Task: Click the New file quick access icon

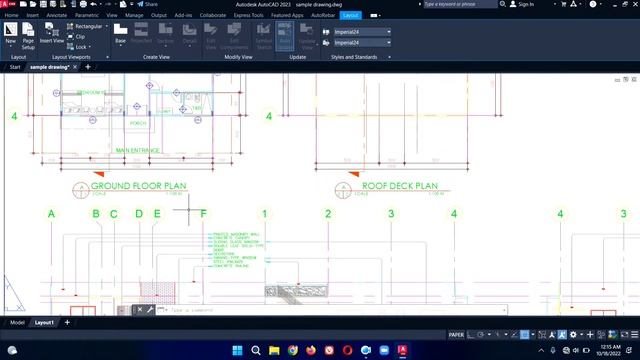Action: click(23, 4)
